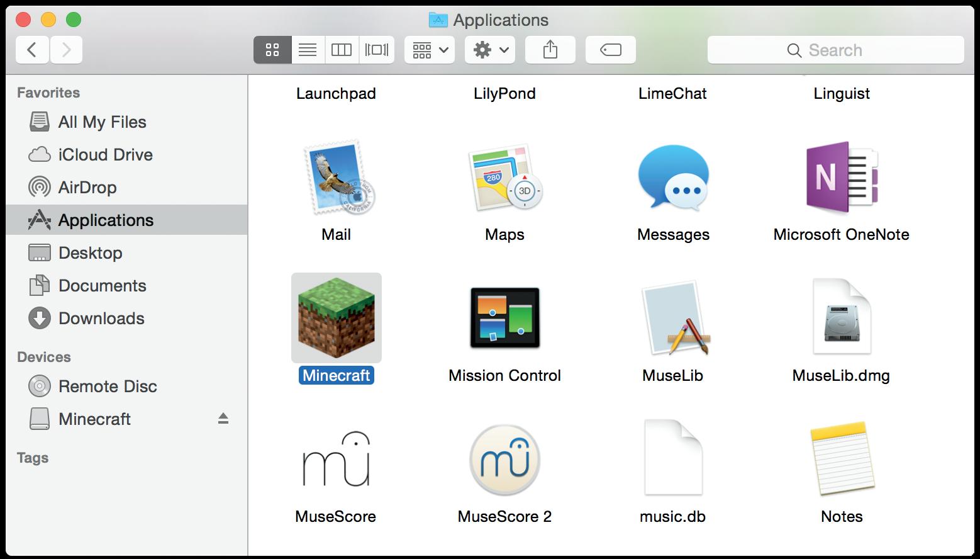Click the music.db file icon
The width and height of the screenshot is (980, 559).
tap(673, 458)
